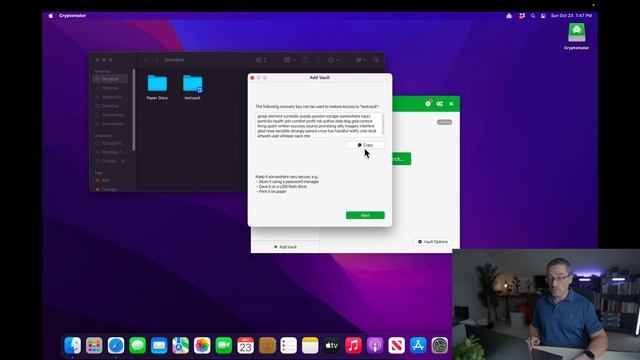Open News from the Dock
Viewport: 640px width, 360px height.
coord(397,346)
